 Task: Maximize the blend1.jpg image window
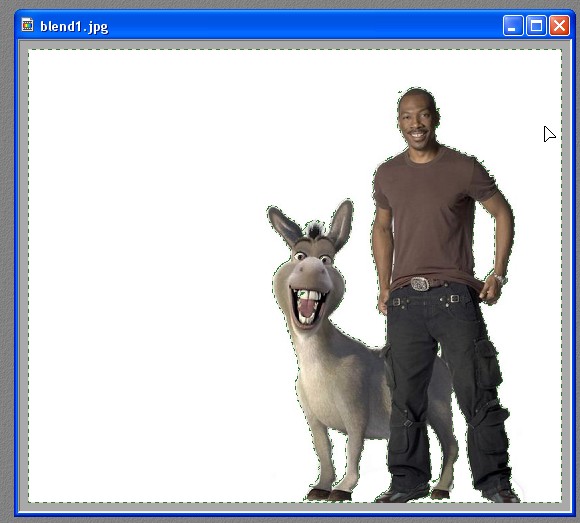pyautogui.click(x=536, y=26)
